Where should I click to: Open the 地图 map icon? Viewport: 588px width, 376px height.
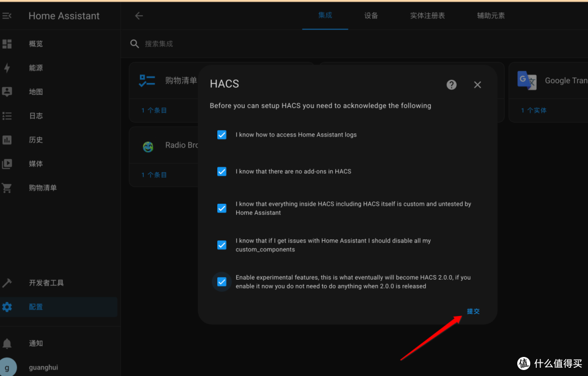(7, 92)
